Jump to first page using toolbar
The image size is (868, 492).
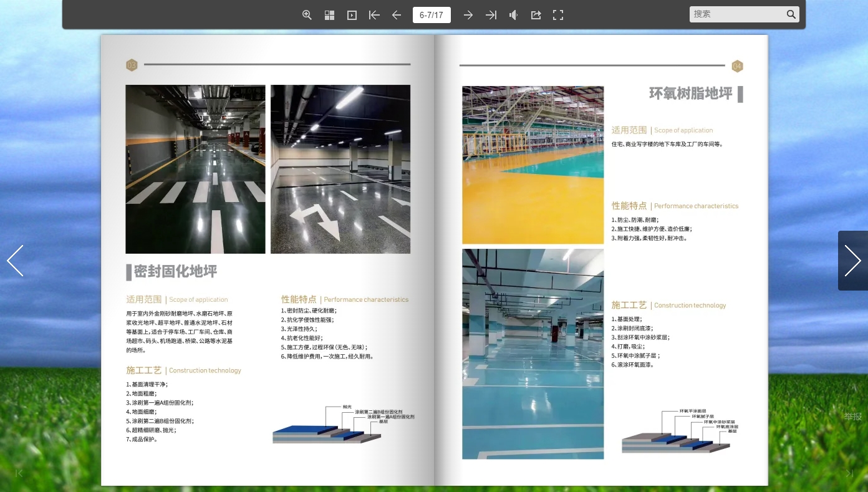coord(374,15)
